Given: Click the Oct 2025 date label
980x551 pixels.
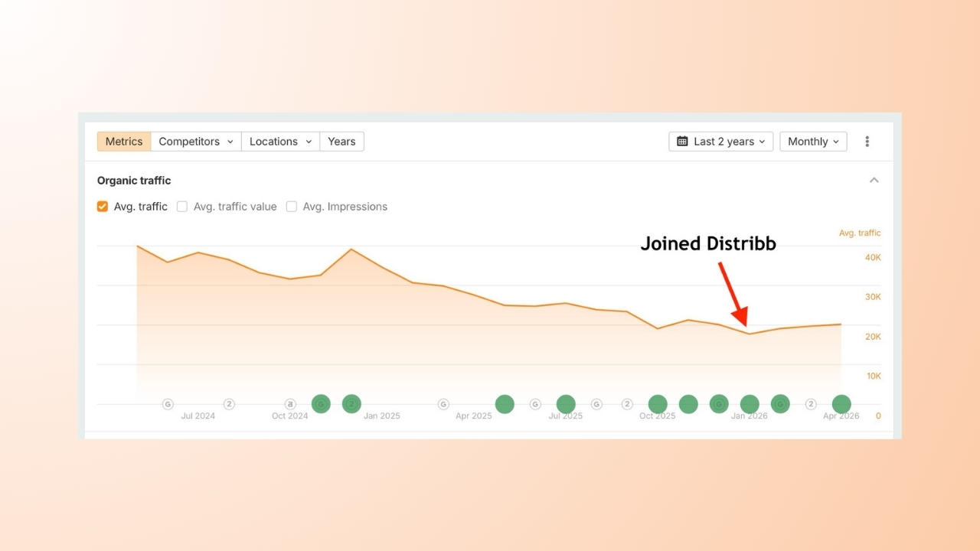Looking at the screenshot, I should (658, 416).
